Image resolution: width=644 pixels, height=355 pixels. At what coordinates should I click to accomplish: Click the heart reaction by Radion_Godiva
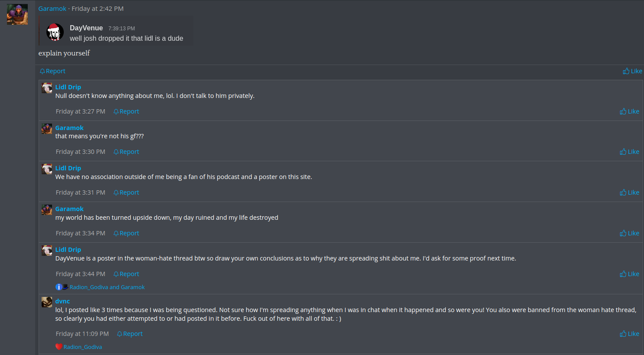tap(59, 347)
